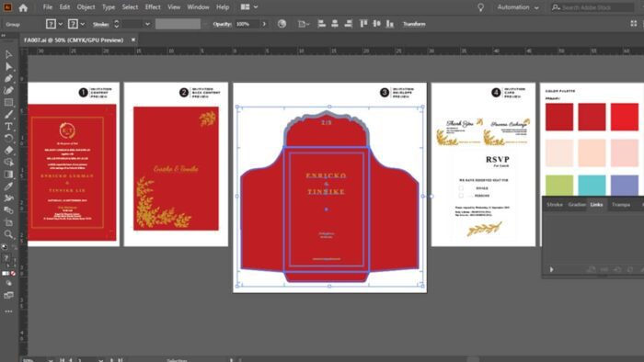Open the File menu

pyautogui.click(x=48, y=7)
